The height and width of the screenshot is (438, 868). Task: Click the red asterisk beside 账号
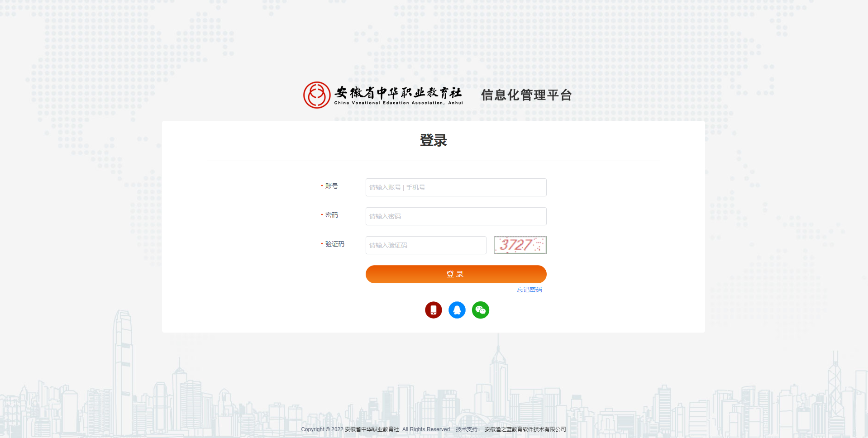(x=322, y=186)
